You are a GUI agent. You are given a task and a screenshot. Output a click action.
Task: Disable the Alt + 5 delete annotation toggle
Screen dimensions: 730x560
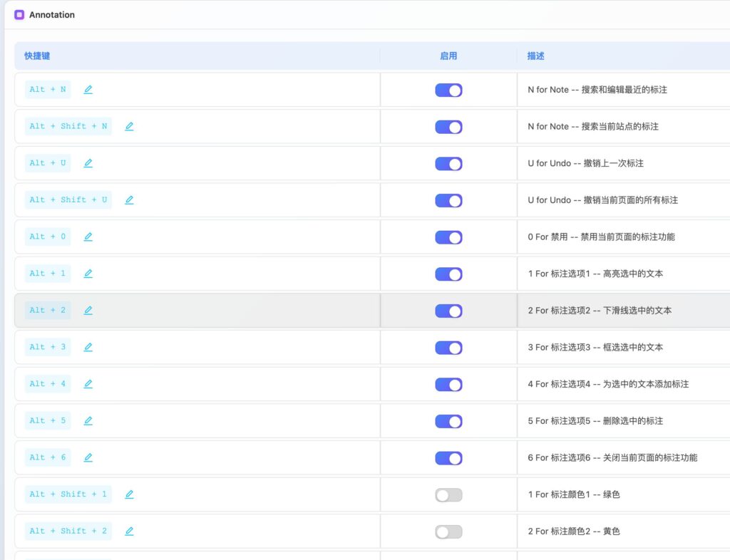coord(448,422)
